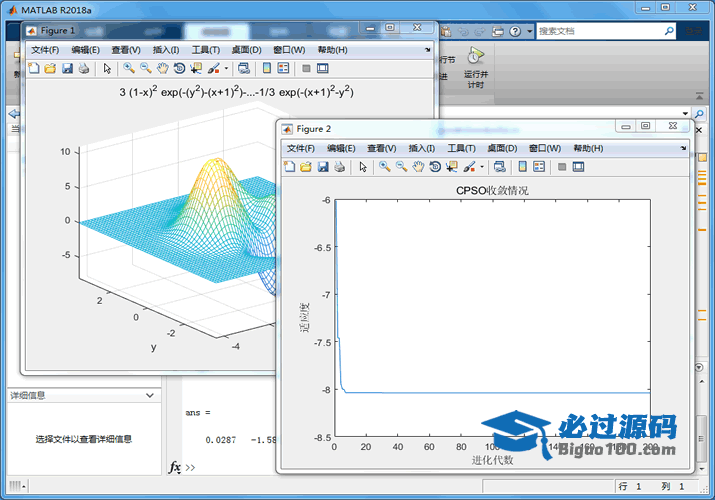Click Save icon in Figure 2 toolbar

[x=323, y=167]
